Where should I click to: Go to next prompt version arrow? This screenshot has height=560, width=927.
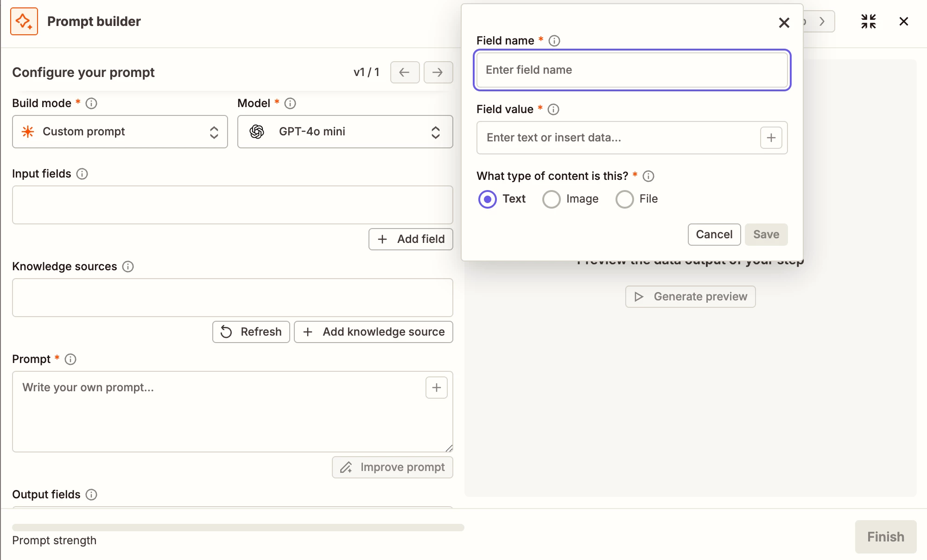pyautogui.click(x=438, y=72)
